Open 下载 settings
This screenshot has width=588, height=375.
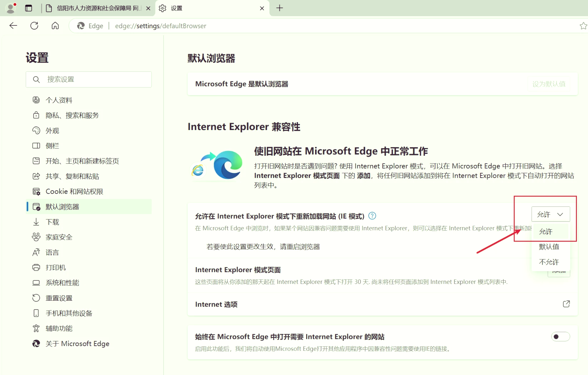click(89, 222)
